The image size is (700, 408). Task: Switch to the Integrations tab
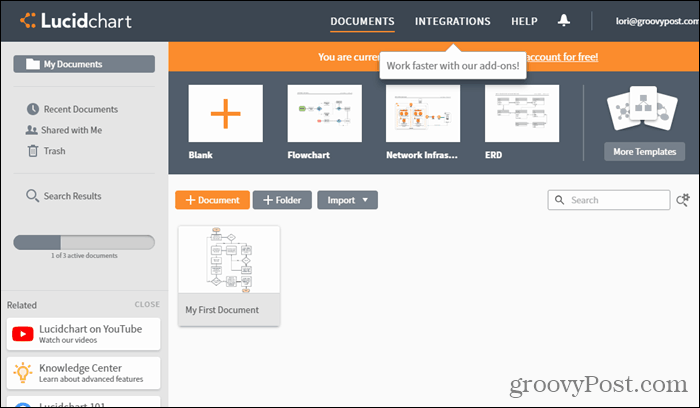pyautogui.click(x=453, y=21)
